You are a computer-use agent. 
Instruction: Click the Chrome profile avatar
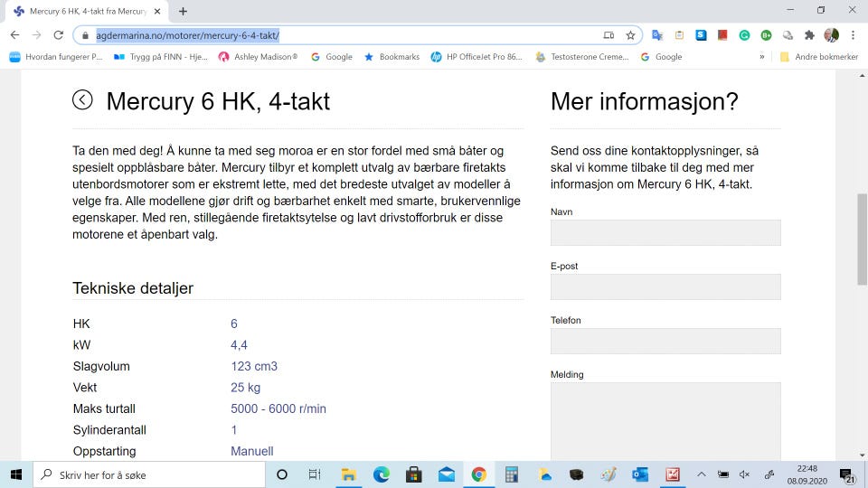click(x=832, y=35)
